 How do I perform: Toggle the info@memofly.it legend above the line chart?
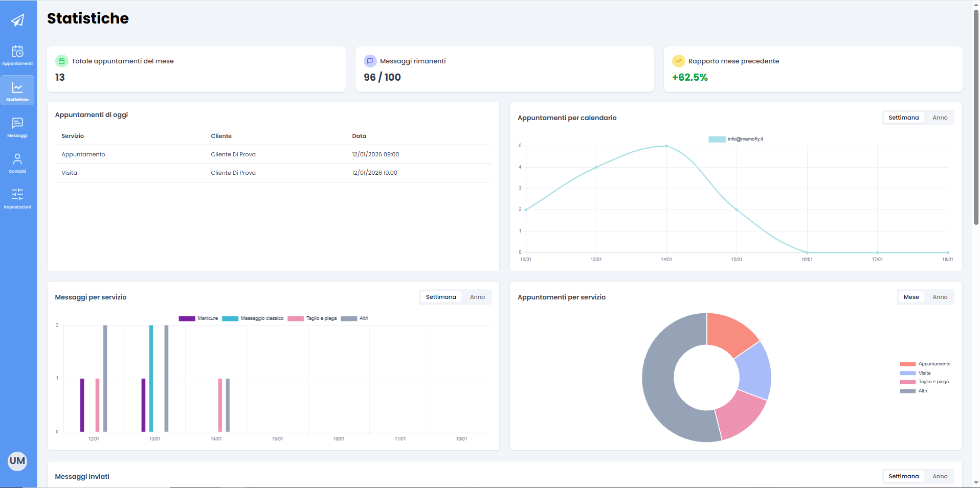[735, 138]
